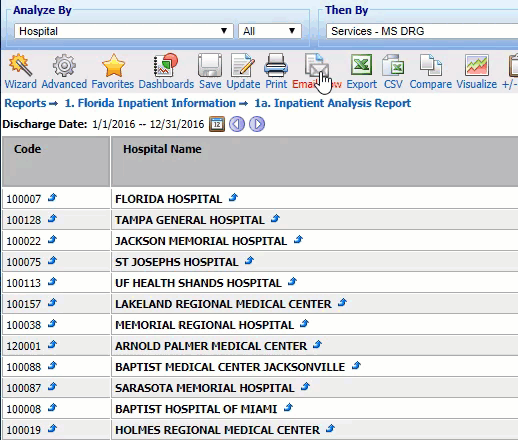Image resolution: width=518 pixels, height=440 pixels.
Task: Click the Code column header
Action: click(x=56, y=161)
